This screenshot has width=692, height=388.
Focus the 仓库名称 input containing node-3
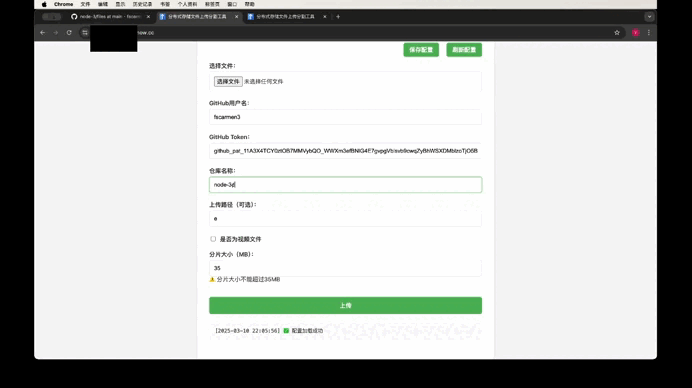pos(345,185)
